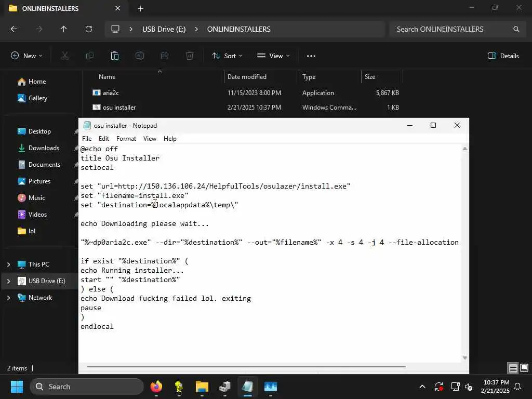Go up one folder level

click(63, 29)
